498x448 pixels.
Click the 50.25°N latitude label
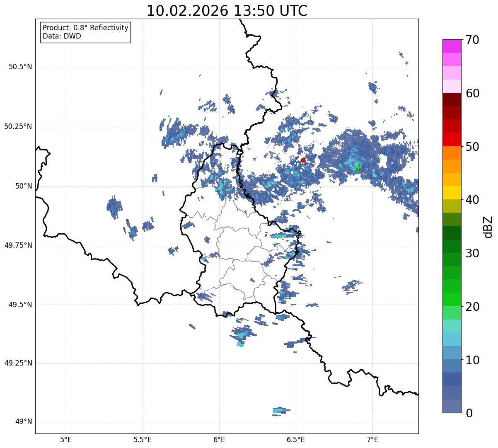[x=18, y=126]
